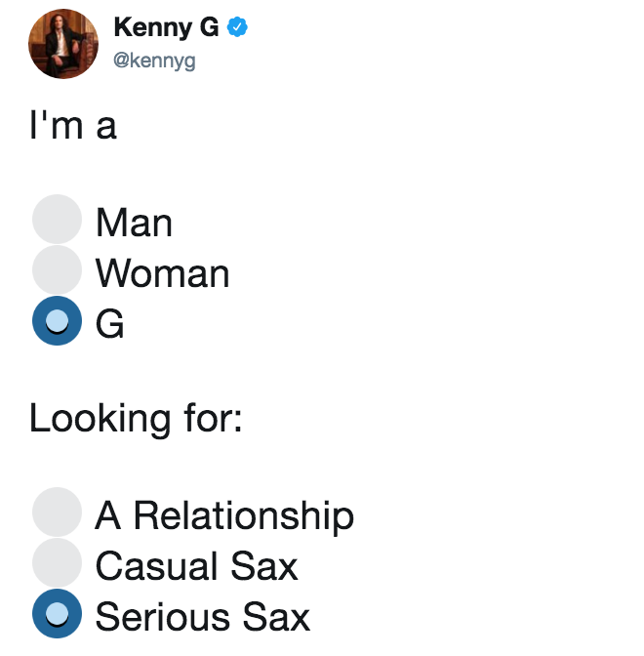Click the 'Man' option text
This screenshot has height=656, width=644.
point(134,223)
